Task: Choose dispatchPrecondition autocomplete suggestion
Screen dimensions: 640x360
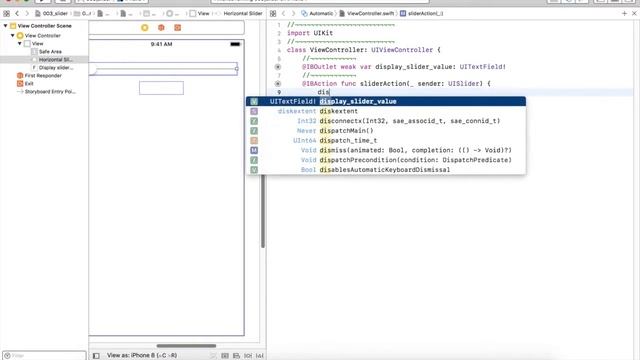Action: pyautogui.click(x=386, y=160)
